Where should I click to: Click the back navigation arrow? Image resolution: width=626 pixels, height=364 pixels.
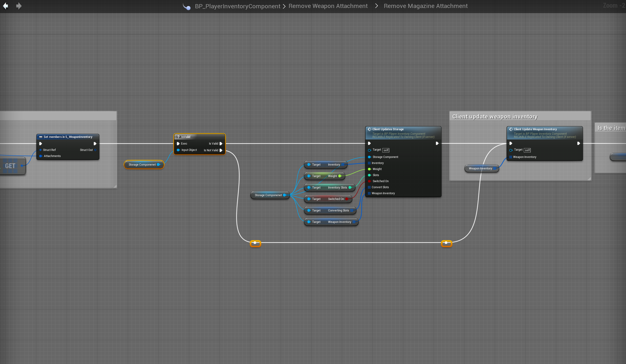pyautogui.click(x=5, y=6)
